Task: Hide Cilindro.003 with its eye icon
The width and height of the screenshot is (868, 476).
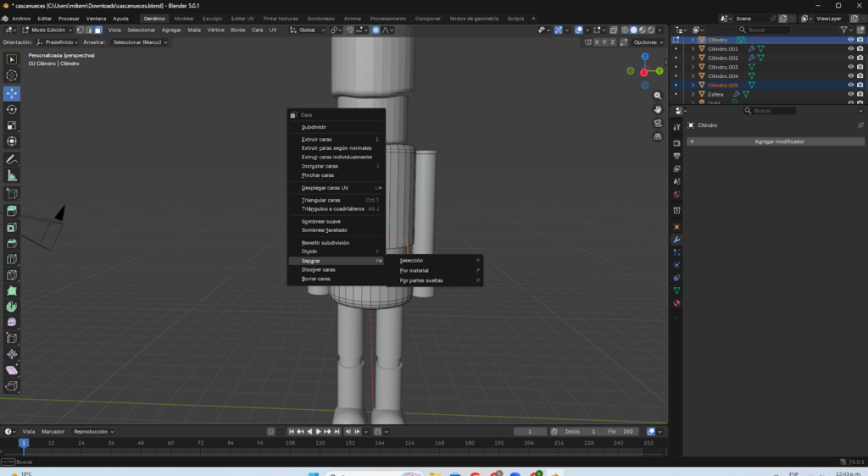Action: coord(850,67)
